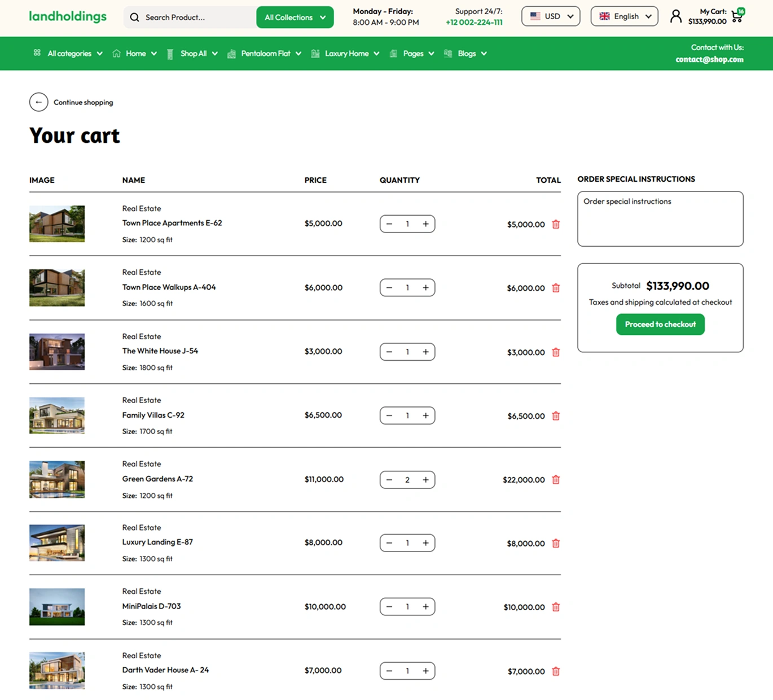
Task: Increase quantity of Town Place Walkups A-404
Action: tap(425, 288)
